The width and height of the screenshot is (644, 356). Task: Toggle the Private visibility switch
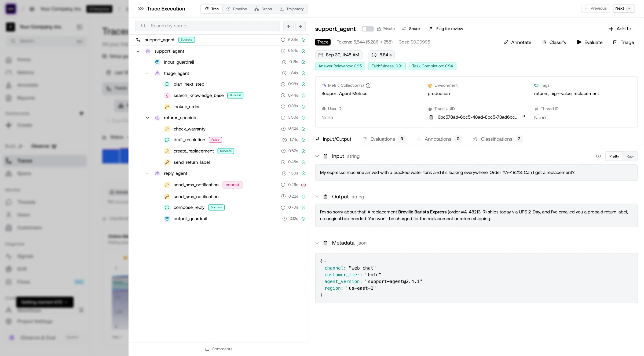(x=368, y=29)
